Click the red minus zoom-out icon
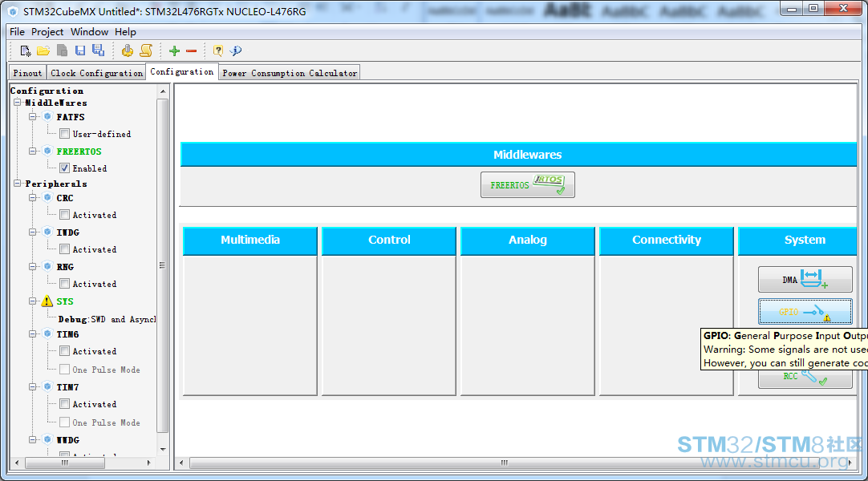 pyautogui.click(x=192, y=51)
